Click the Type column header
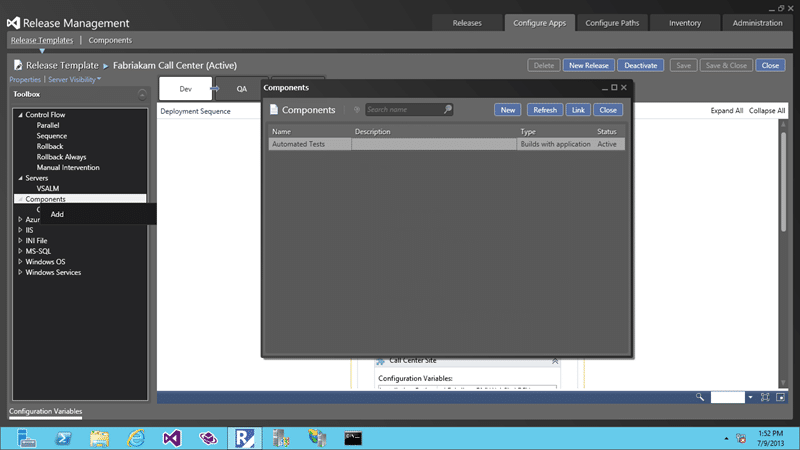The height and width of the screenshot is (450, 800). 528,132
